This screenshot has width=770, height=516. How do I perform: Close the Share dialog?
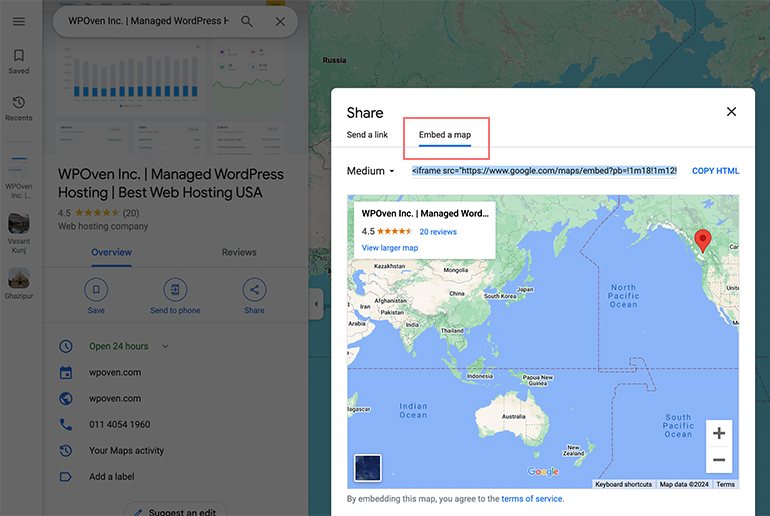click(x=731, y=112)
